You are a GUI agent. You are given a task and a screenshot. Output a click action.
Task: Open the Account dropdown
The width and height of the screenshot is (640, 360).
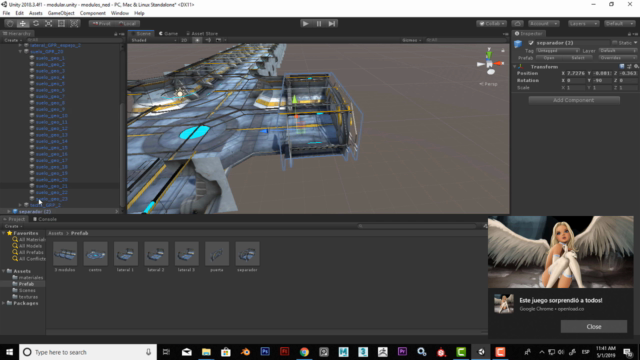pyautogui.click(x=543, y=24)
